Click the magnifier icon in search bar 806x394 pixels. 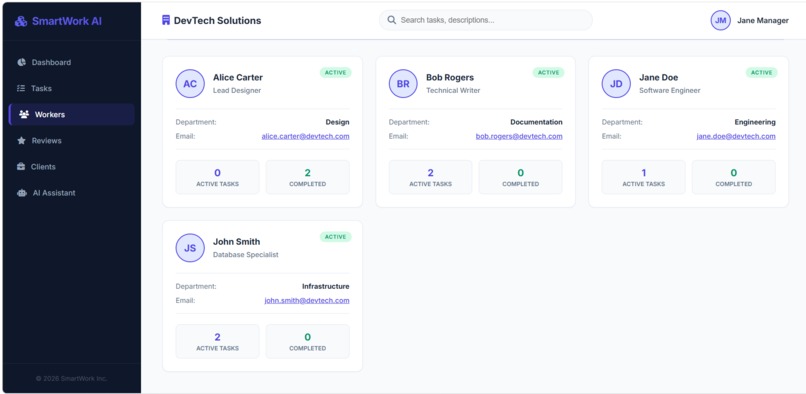click(392, 20)
